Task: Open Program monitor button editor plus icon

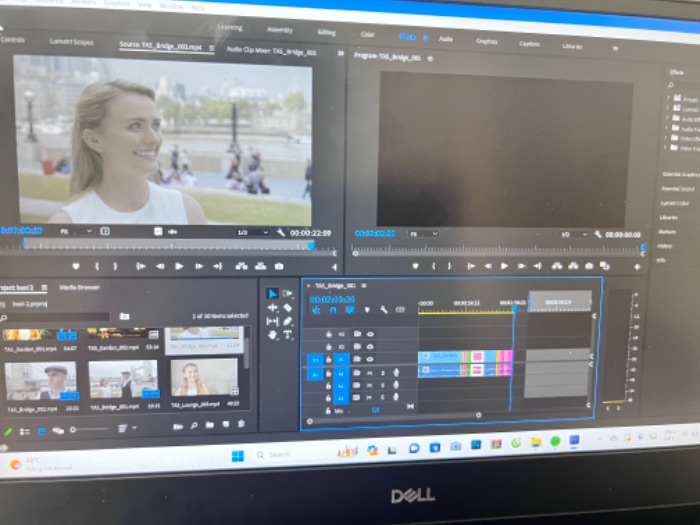Action: 637,267
